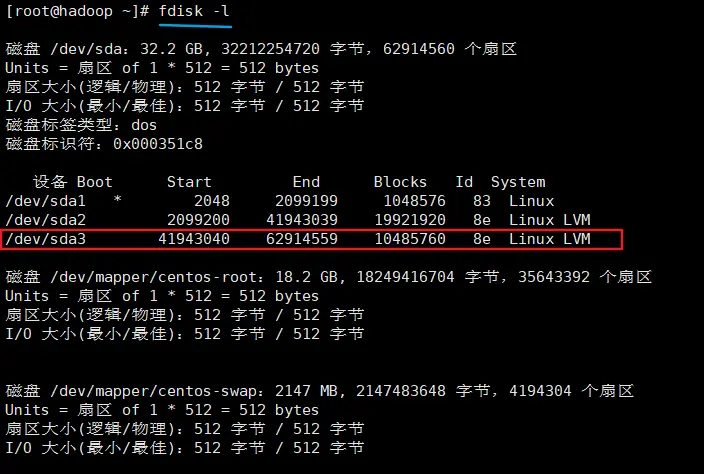This screenshot has width=704, height=474.
Task: Click the blocks value "10485760"
Action: (410, 239)
